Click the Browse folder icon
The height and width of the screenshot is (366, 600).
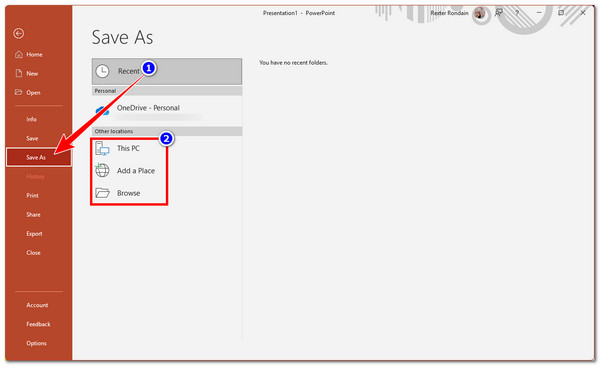(102, 193)
